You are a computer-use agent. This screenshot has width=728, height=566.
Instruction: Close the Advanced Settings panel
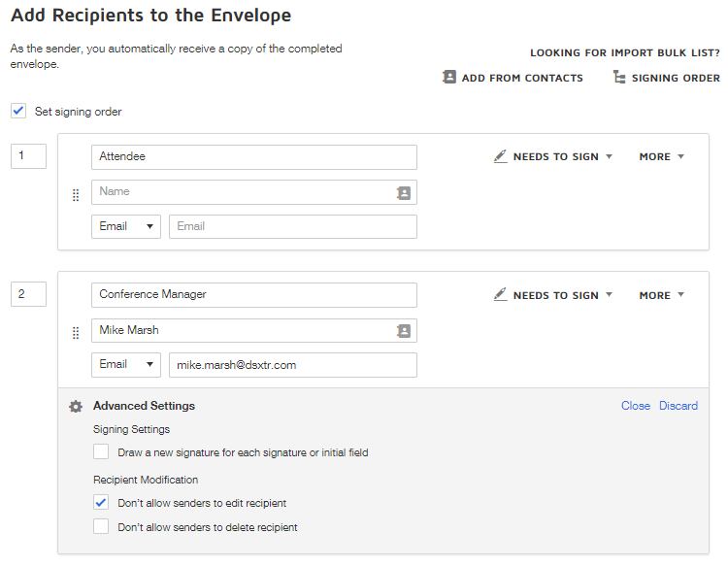(x=636, y=406)
